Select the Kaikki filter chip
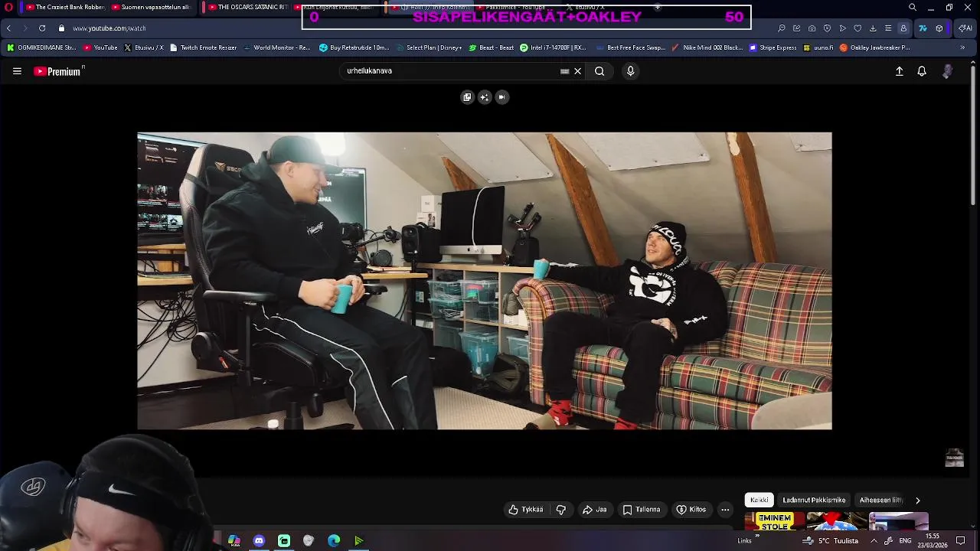The height and width of the screenshot is (551, 980). pos(759,500)
